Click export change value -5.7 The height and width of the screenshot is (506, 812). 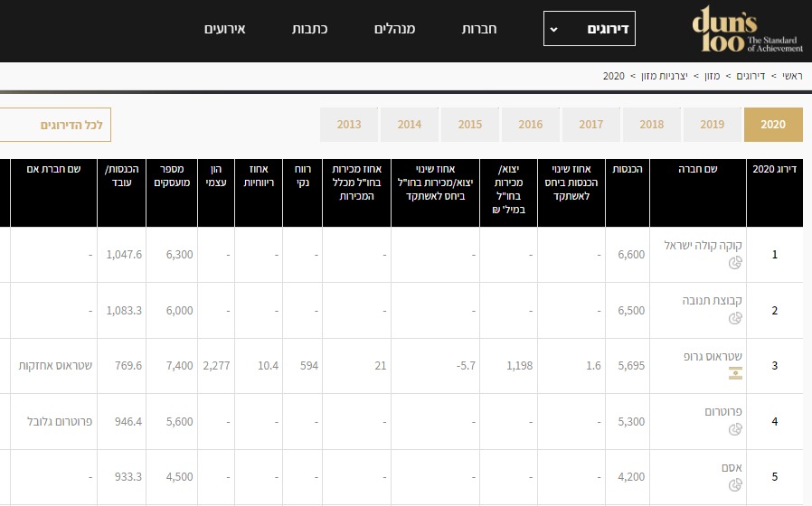(x=466, y=366)
